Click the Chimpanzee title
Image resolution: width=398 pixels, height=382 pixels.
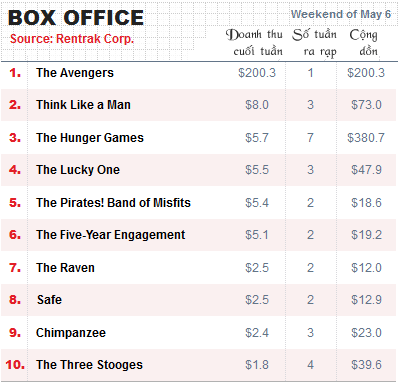click(x=71, y=333)
